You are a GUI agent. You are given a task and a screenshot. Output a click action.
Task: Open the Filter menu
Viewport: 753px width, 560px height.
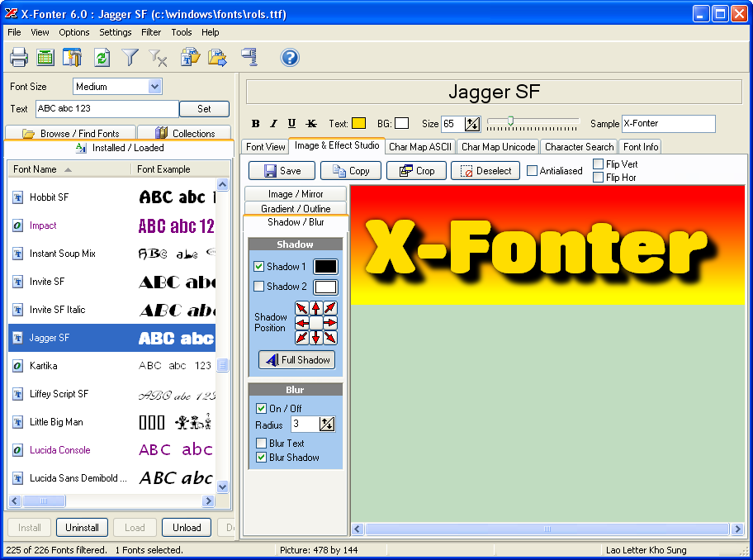coord(151,32)
